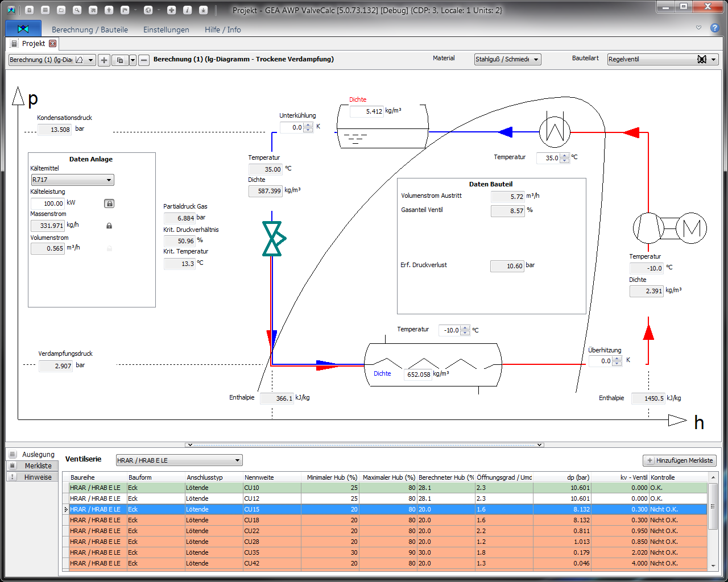Open the Berechnung / Bauteile menu
The image size is (728, 582).
pyautogui.click(x=90, y=30)
